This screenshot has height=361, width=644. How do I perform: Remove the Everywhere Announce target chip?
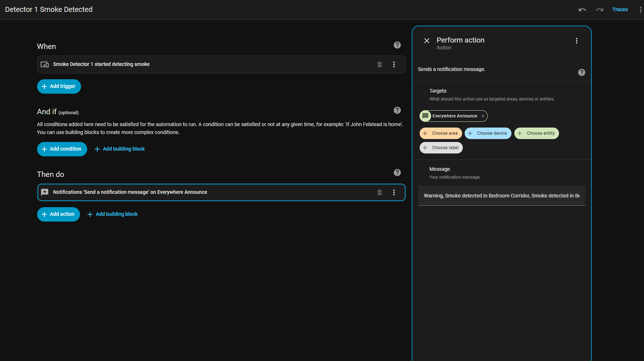(x=483, y=116)
